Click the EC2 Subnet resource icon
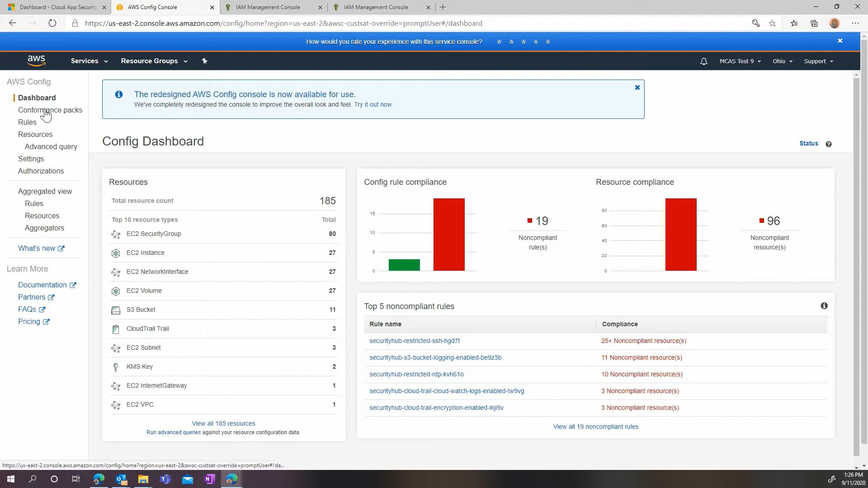The width and height of the screenshot is (868, 488). (116, 348)
